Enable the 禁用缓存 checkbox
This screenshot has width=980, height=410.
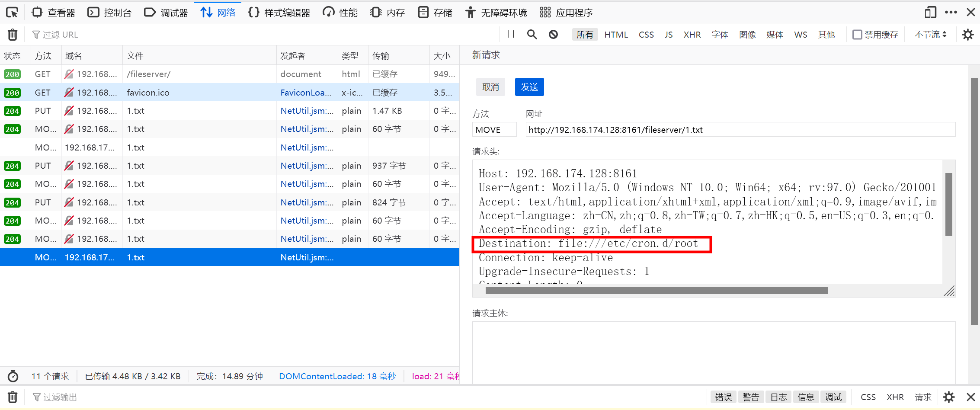(857, 35)
